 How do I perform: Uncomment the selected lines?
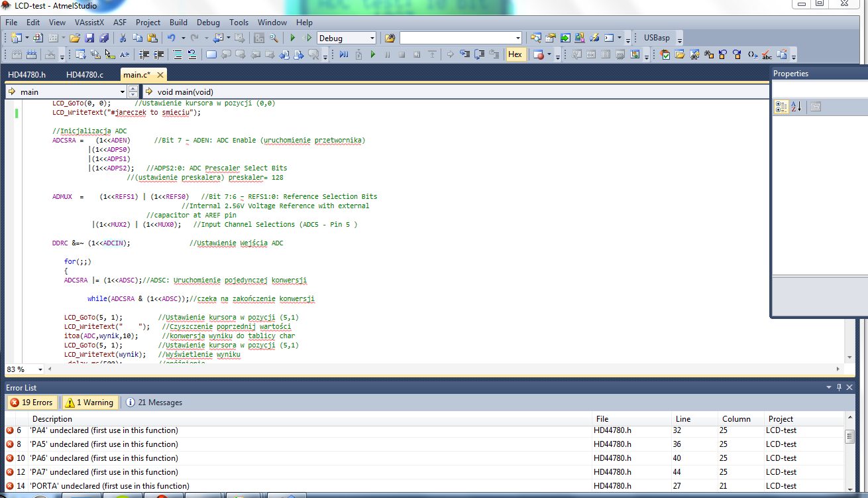click(192, 54)
